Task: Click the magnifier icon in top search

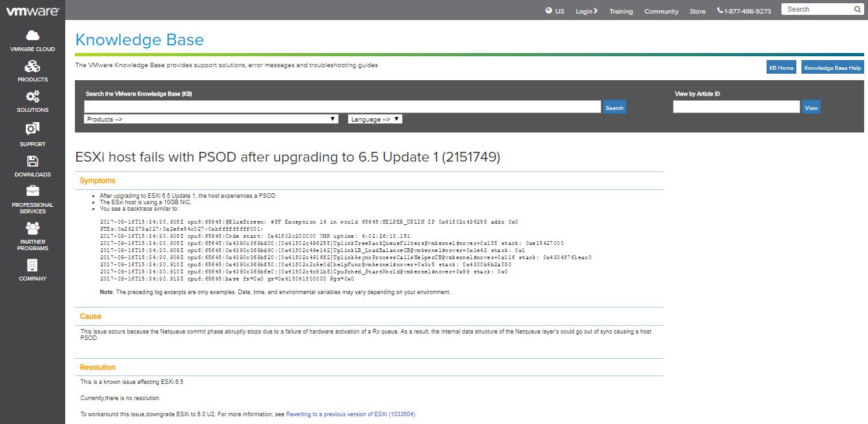Action: pos(858,9)
